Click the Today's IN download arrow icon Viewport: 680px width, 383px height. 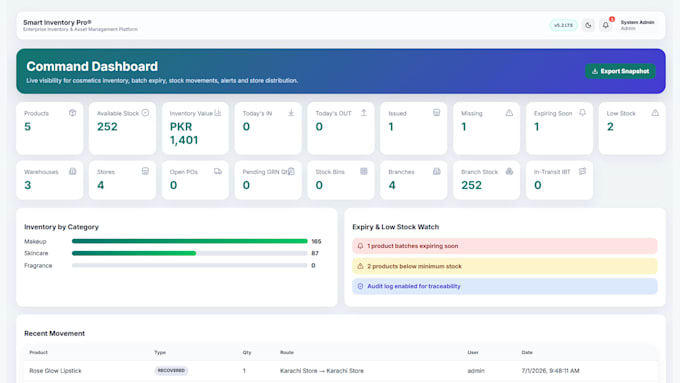(291, 113)
